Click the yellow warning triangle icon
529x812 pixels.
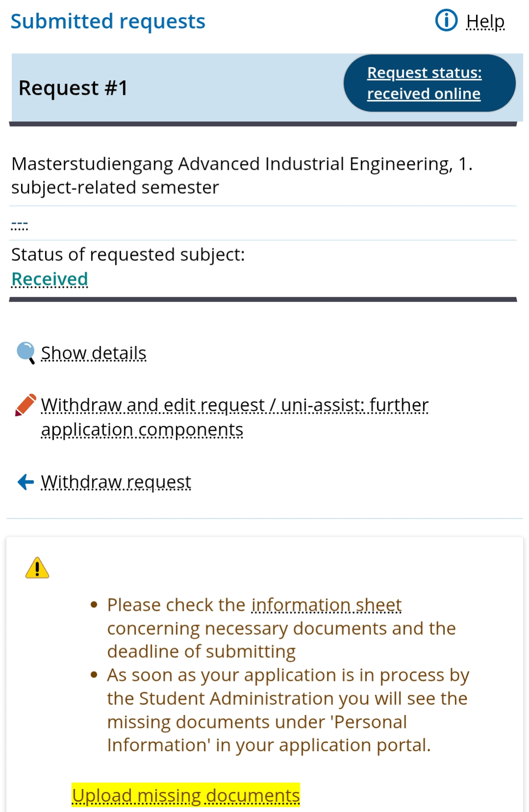coord(37,568)
